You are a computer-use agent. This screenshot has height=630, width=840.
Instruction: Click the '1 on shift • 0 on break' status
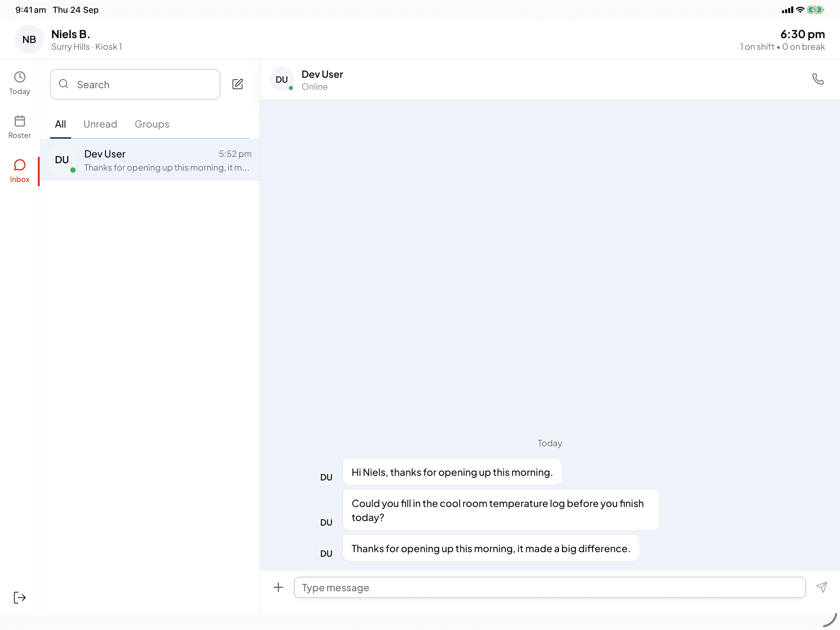782,47
